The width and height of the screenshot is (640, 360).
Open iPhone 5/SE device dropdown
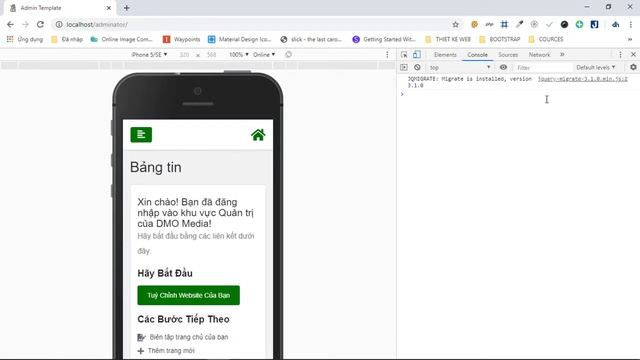pyautogui.click(x=149, y=54)
